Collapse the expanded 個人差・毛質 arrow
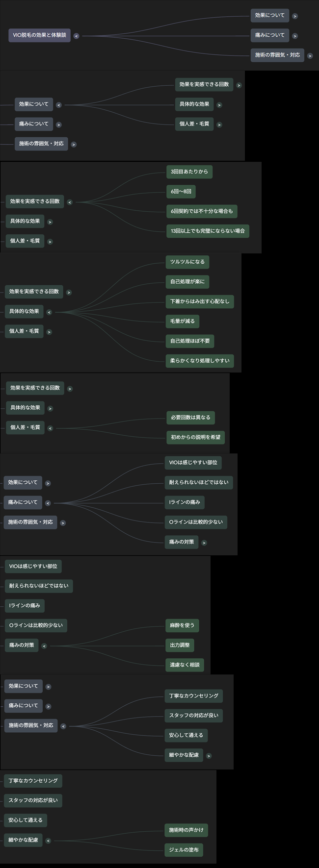Viewport: 319px width, 868px height. coord(50,428)
